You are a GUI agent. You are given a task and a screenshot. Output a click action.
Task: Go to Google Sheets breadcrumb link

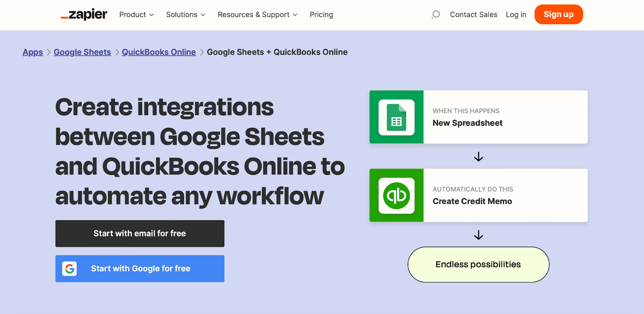coord(82,52)
